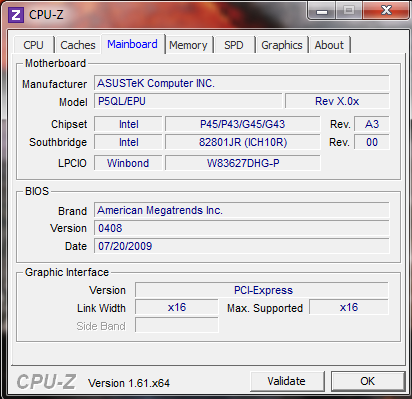This screenshot has width=412, height=399.
Task: Click the Chipset vendor Intel field
Action: click(x=128, y=124)
